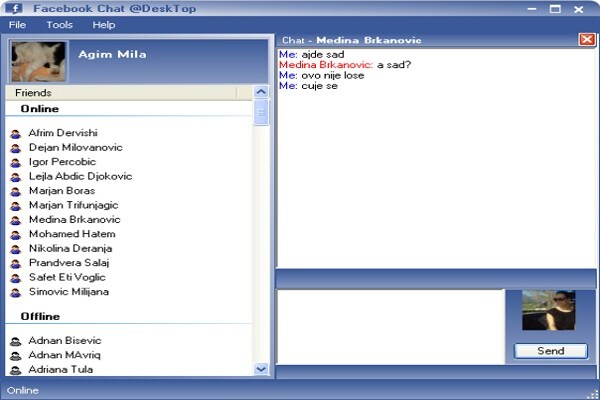Screen dimensions: 600x400
Task: Select friend Nikolina Deranja
Action: pos(70,248)
